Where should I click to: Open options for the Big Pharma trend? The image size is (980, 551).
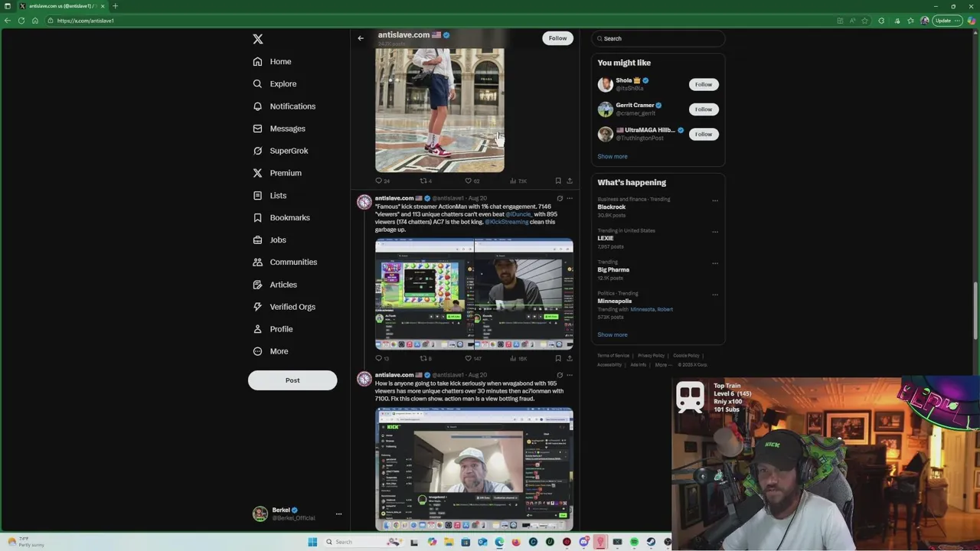pos(715,263)
